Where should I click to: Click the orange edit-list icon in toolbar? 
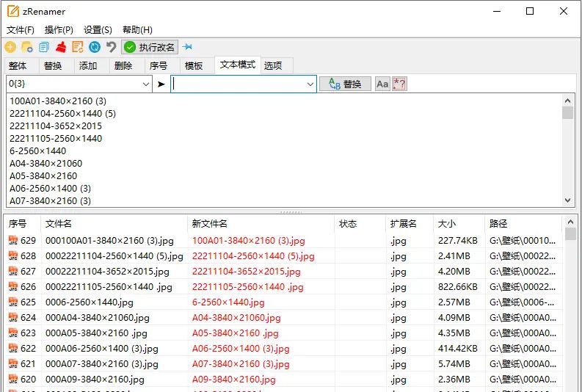pos(78,47)
